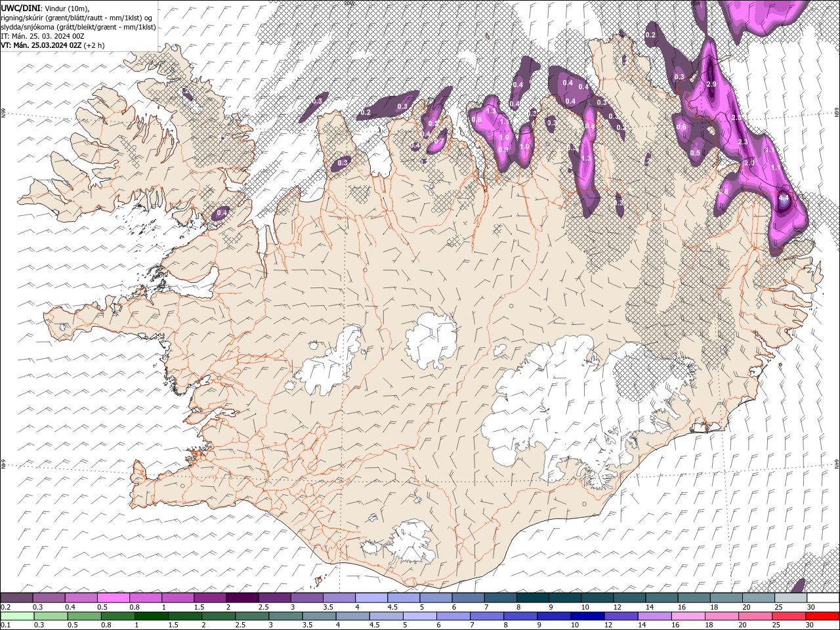This screenshot has height=630, width=840.
Task: Click the 2.9 precipitation value on the map
Action: click(711, 85)
